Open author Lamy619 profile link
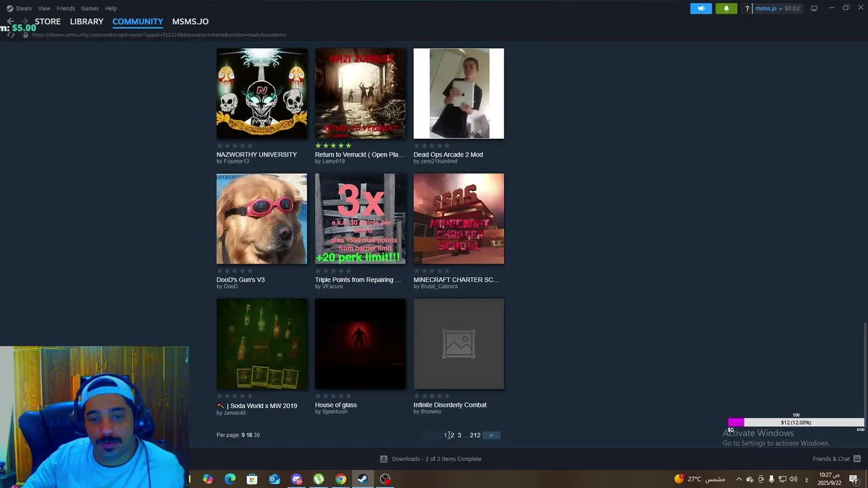 click(x=334, y=161)
